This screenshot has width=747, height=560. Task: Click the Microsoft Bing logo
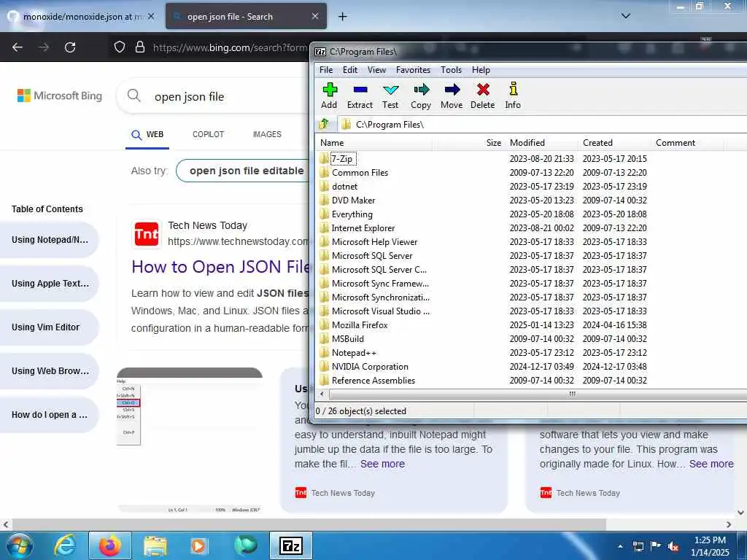(x=60, y=96)
